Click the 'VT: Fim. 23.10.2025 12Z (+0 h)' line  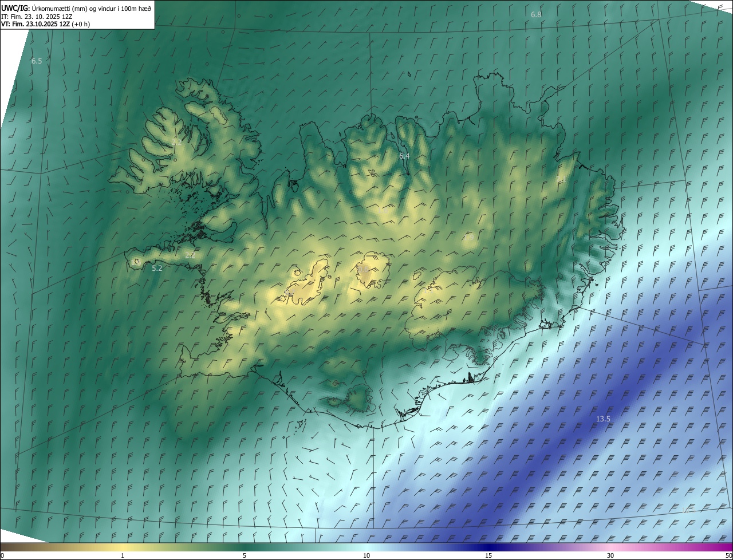45,24
